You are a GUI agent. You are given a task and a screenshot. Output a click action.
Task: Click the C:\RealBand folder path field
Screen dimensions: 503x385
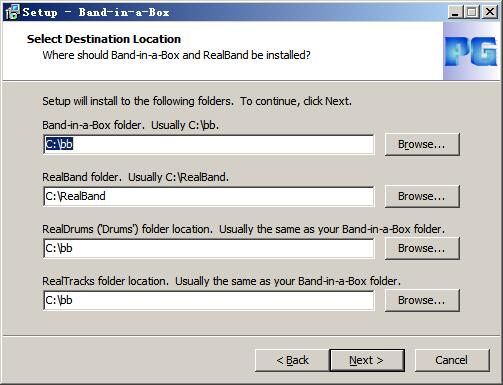pos(209,197)
